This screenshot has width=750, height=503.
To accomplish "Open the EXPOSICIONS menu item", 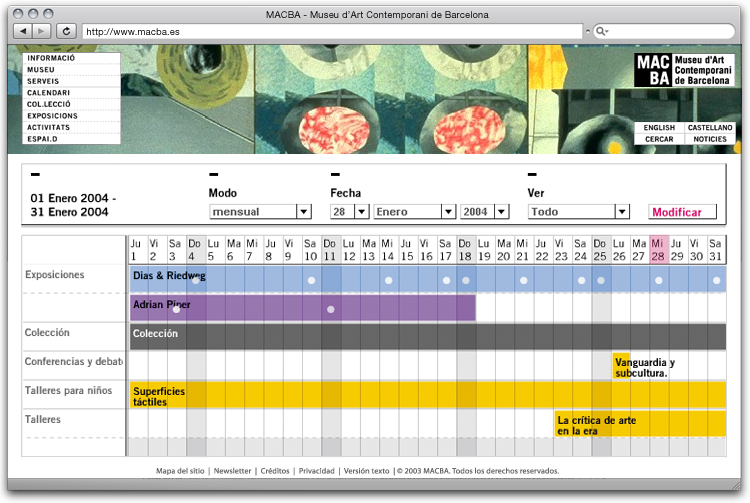I will coord(52,116).
